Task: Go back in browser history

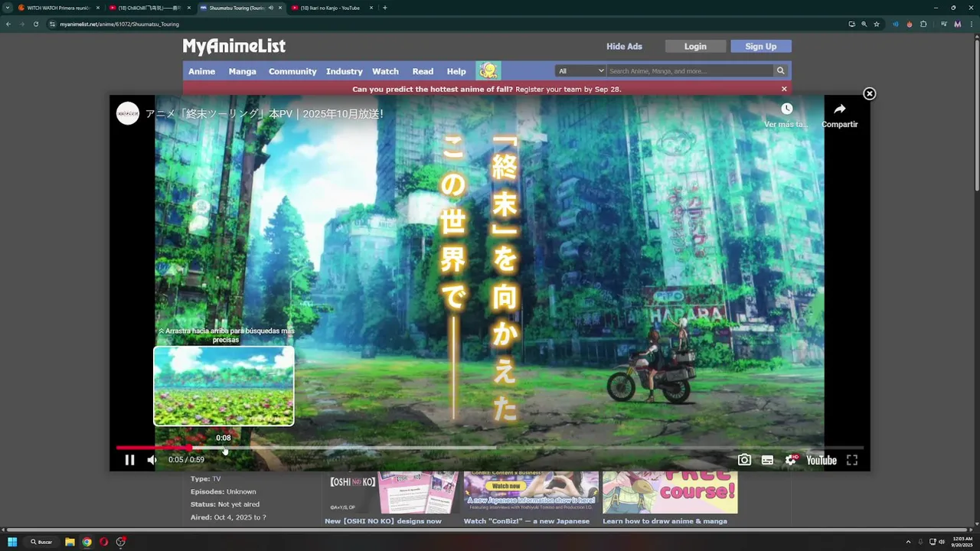Action: 8,24
